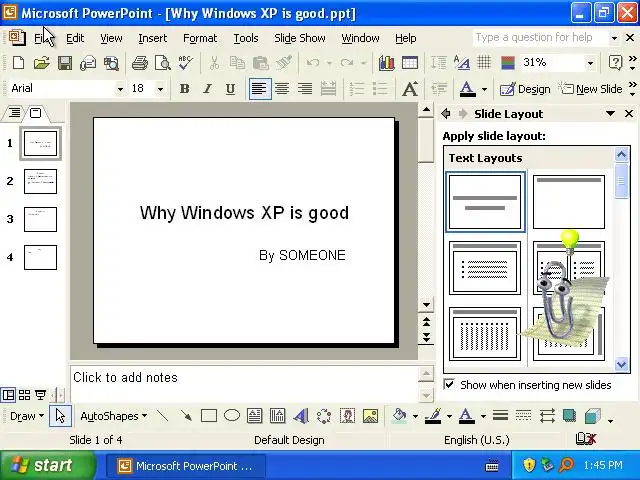The height and width of the screenshot is (480, 640).
Task: Toggle Show when inserting new slides
Action: pos(449,384)
